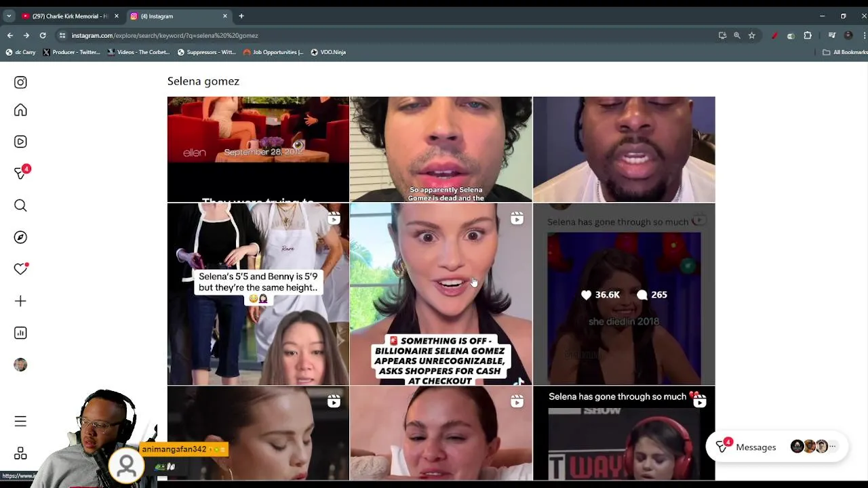This screenshot has height=488, width=868.
Task: Open the Reels section in sidebar
Action: pyautogui.click(x=20, y=142)
